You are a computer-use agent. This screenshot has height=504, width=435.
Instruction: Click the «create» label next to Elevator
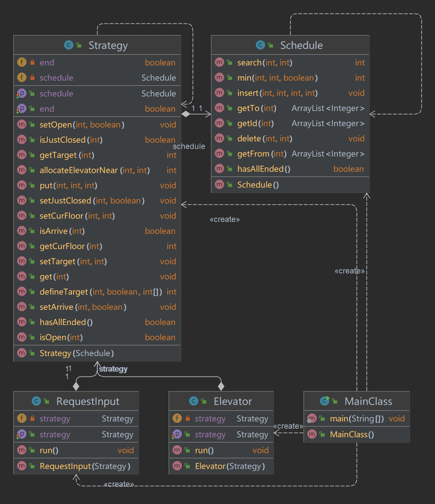pos(288,426)
